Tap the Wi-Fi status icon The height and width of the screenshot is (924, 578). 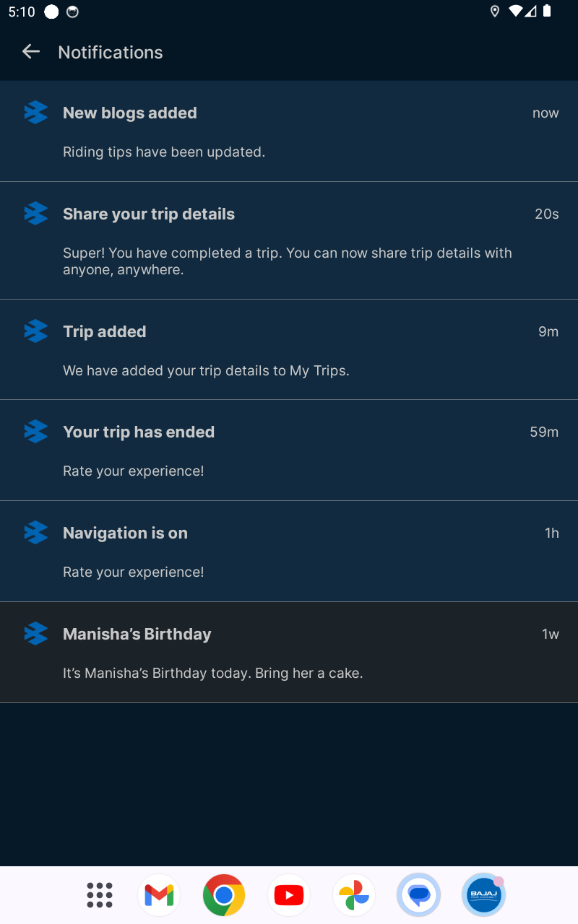coord(515,11)
